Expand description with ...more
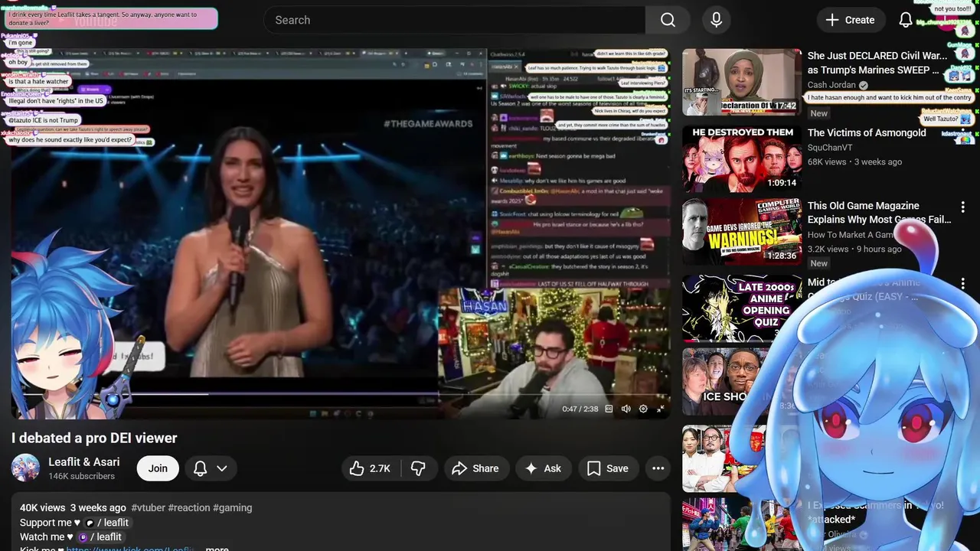 click(x=217, y=549)
